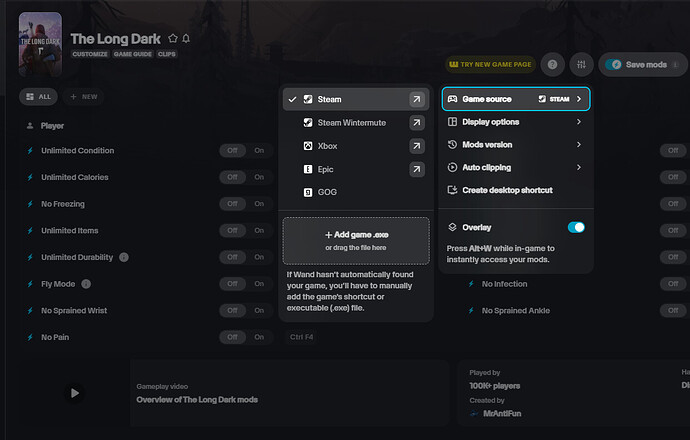Click the Add game .exe drop area
The width and height of the screenshot is (690, 440).
pos(356,240)
